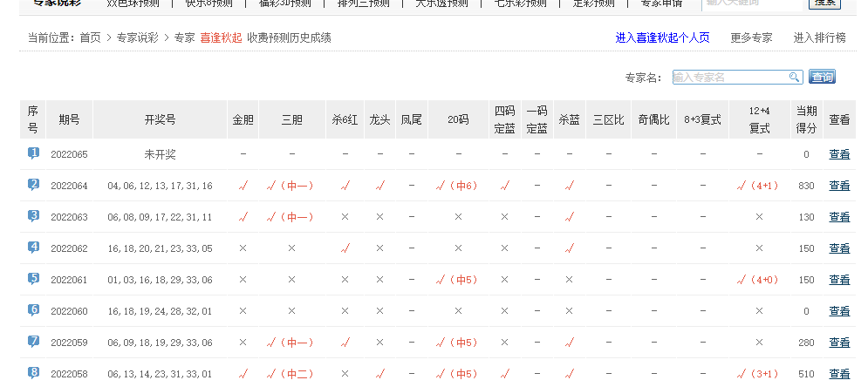Screen dimensions: 868x387
Task: Go to 进入排行榜 ranking page
Action: click(819, 38)
